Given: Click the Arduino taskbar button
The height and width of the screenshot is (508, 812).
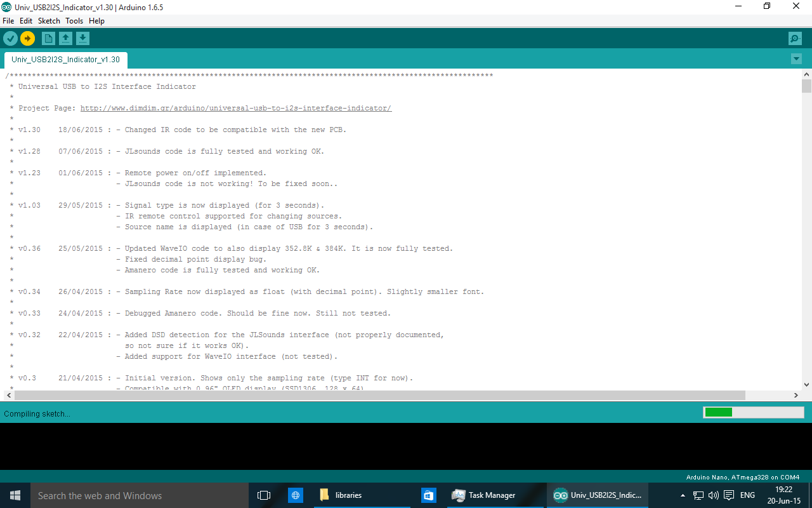Looking at the screenshot, I should [x=598, y=495].
